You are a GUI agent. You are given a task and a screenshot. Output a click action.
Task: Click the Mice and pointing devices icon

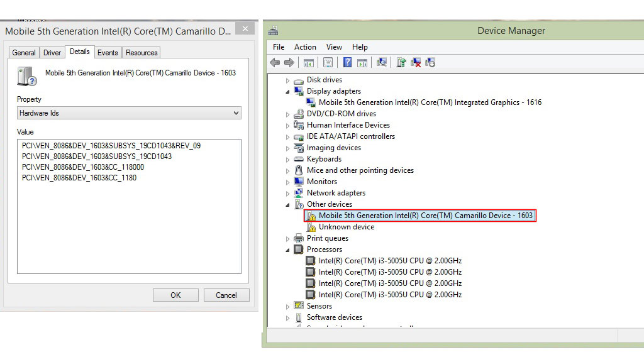[299, 170]
